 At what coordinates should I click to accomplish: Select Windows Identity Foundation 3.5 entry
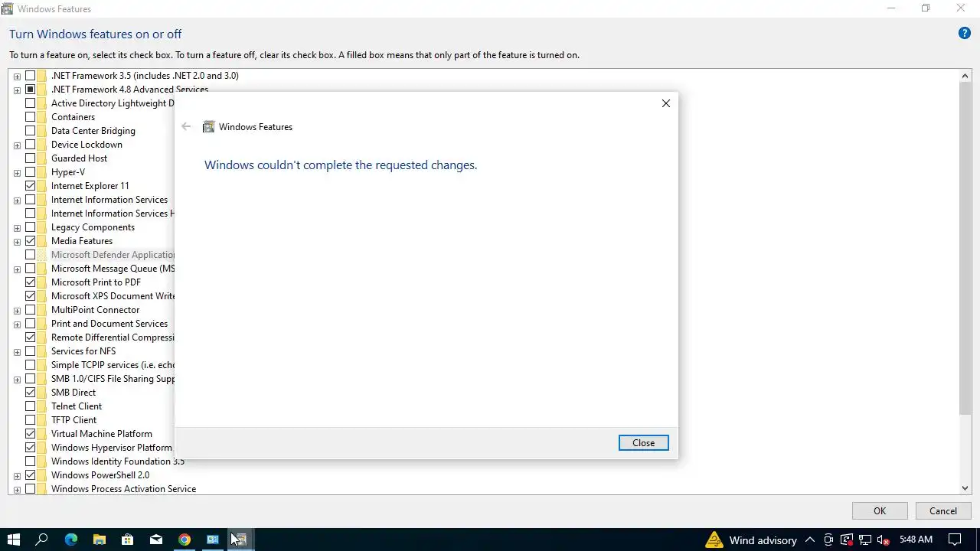117,461
